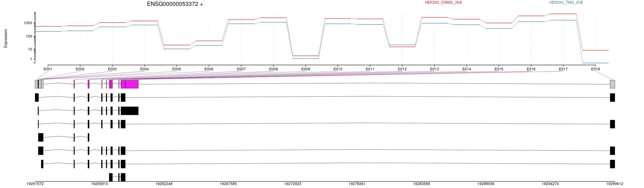This screenshot has height=188, width=644.
Task: Click genomic coordinate 19283599
Action: pos(422,184)
